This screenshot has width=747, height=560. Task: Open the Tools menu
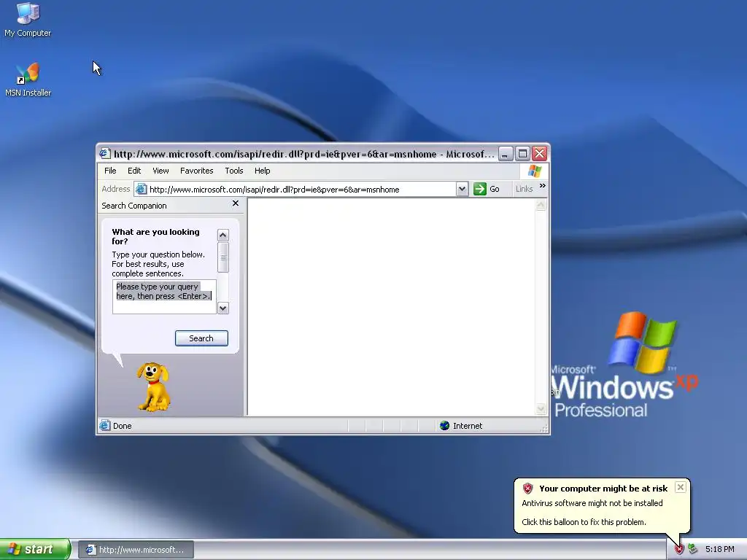234,171
